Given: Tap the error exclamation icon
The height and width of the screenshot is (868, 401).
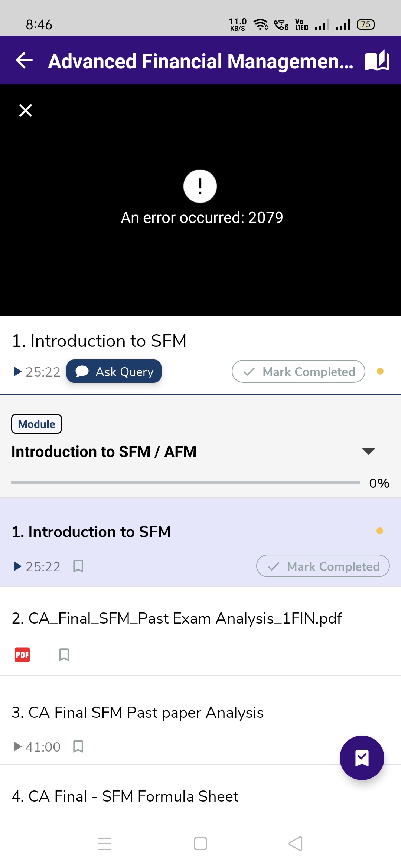Looking at the screenshot, I should pos(200,186).
